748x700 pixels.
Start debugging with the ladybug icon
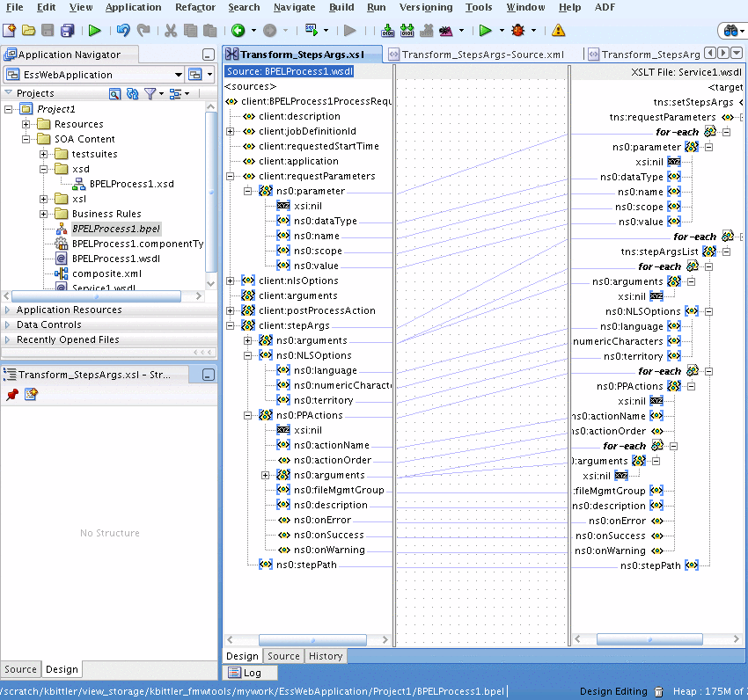[517, 29]
